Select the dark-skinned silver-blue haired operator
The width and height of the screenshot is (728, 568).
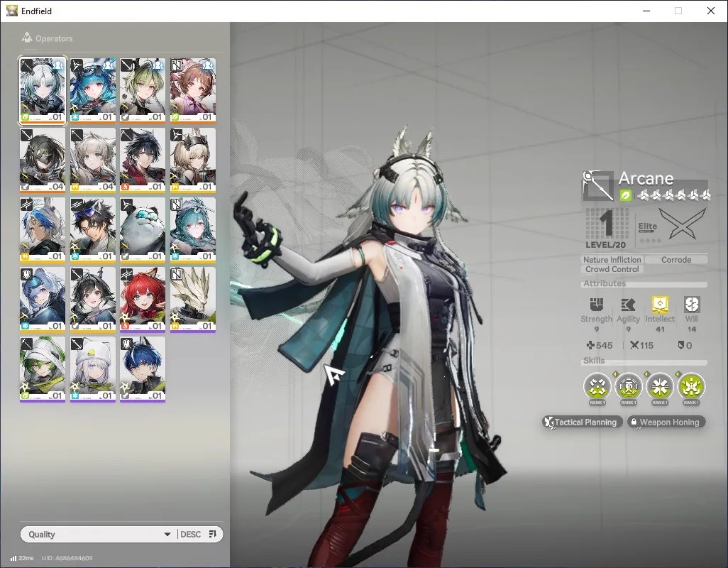43,230
